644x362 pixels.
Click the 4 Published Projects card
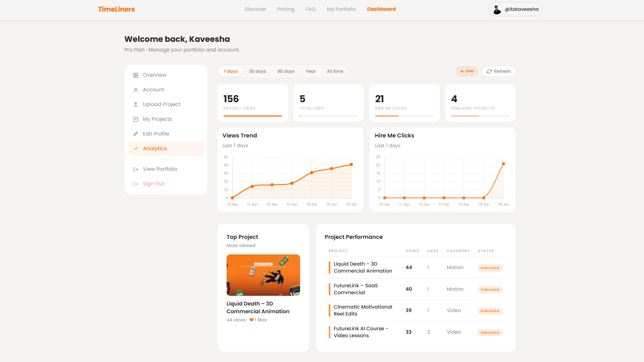pos(480,103)
